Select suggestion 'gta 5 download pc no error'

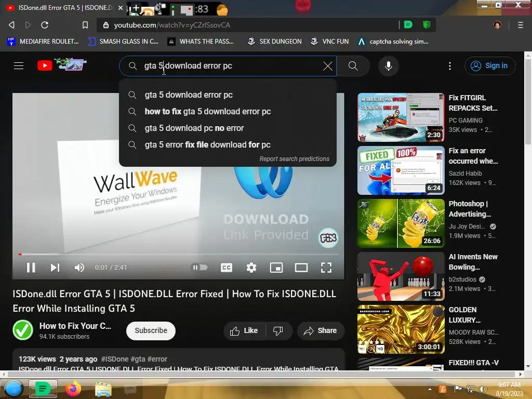point(228,128)
